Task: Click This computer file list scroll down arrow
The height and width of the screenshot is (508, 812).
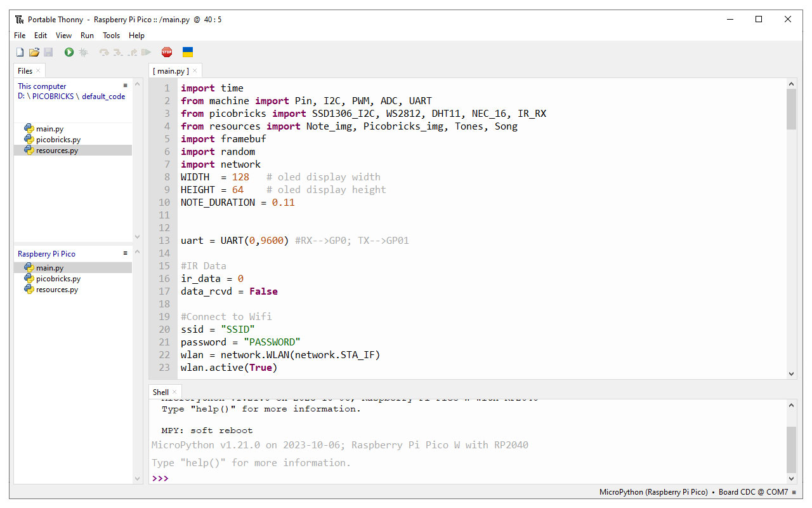Action: click(137, 237)
